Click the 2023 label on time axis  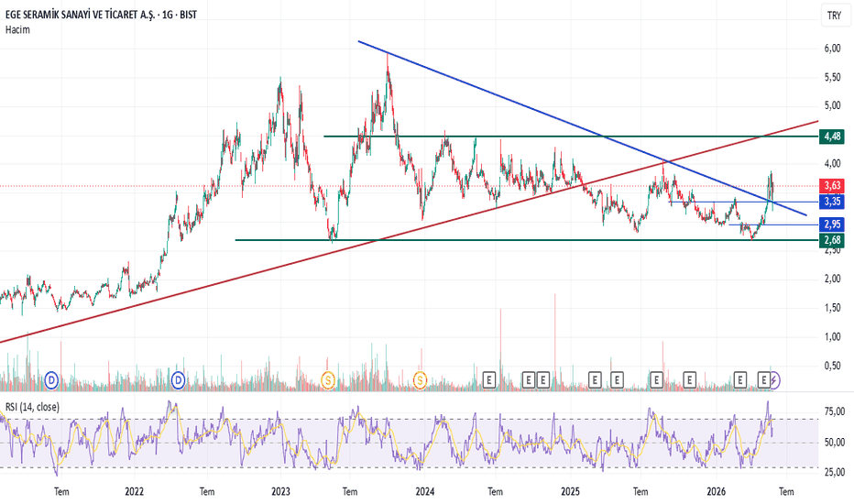point(280,491)
